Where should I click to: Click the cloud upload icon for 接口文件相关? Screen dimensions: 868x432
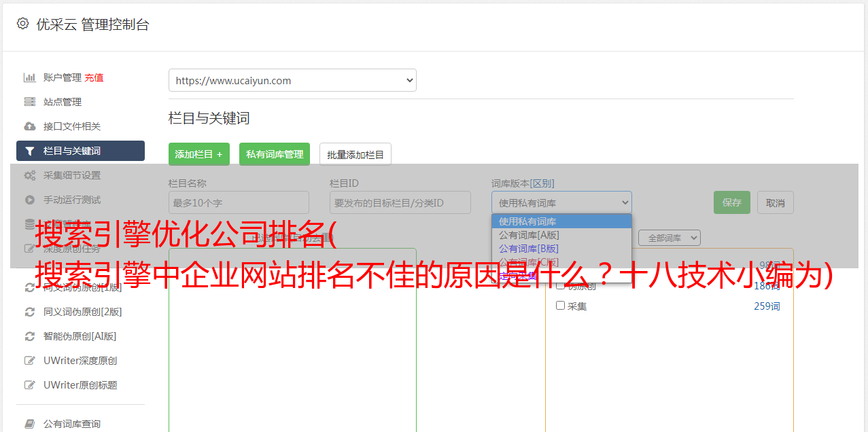30,126
